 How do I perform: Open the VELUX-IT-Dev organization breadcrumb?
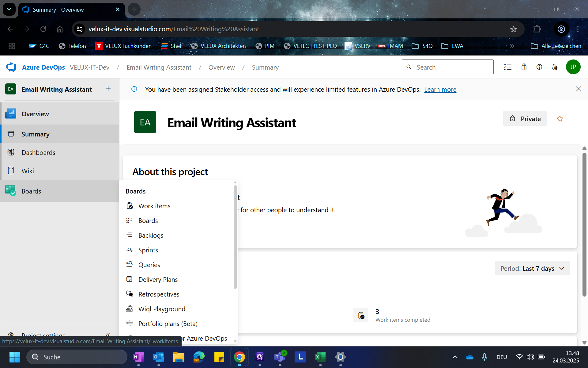89,67
